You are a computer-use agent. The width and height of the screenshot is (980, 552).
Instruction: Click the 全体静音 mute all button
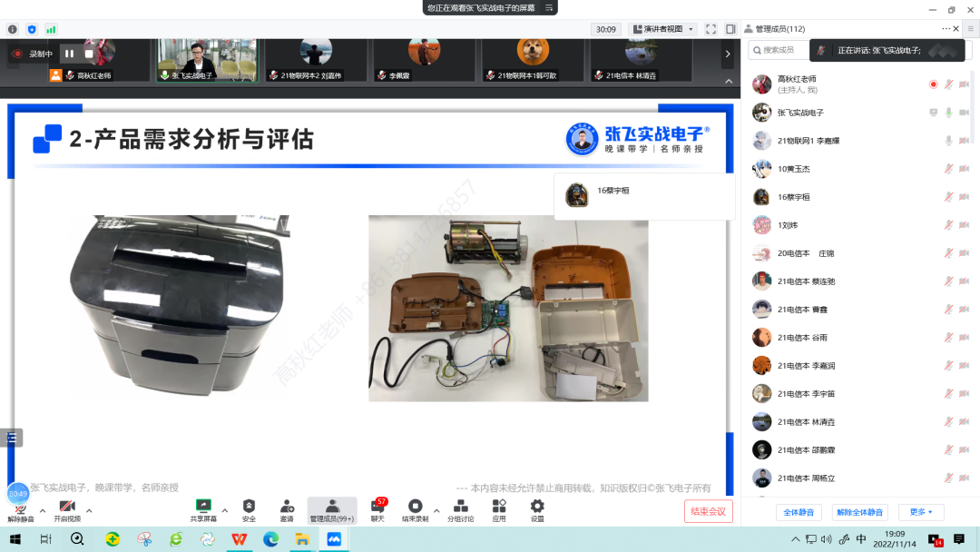point(799,512)
